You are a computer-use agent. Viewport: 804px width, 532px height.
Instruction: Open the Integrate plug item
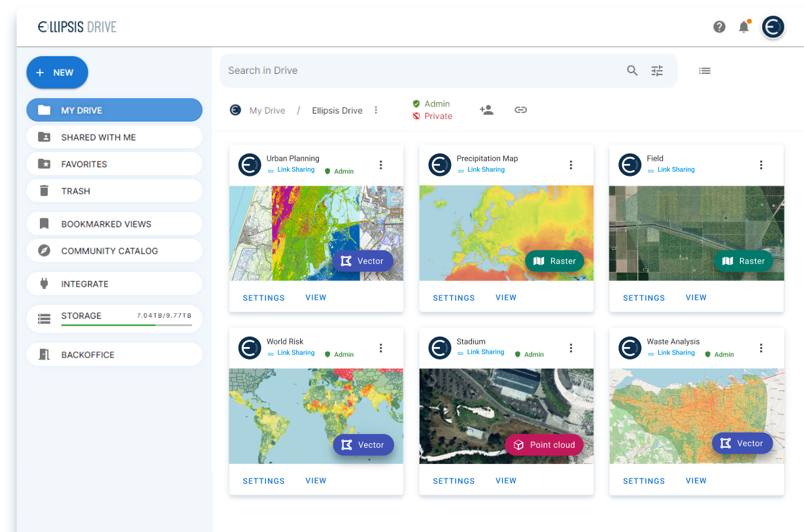[x=114, y=284]
